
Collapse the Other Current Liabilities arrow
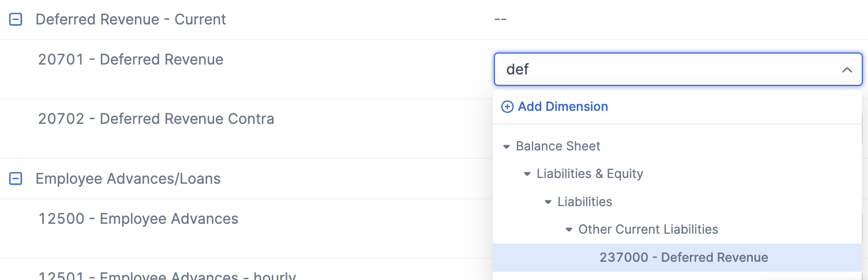[568, 230]
